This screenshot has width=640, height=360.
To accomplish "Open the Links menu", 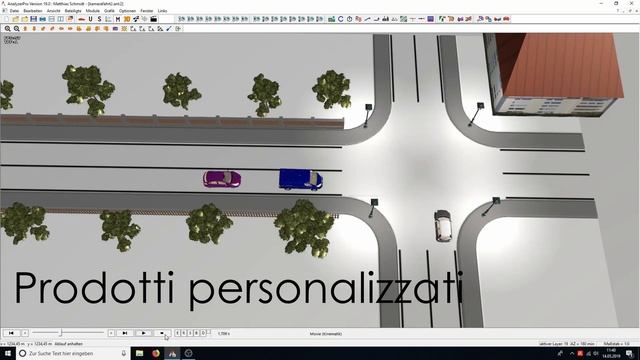I will (162, 11).
